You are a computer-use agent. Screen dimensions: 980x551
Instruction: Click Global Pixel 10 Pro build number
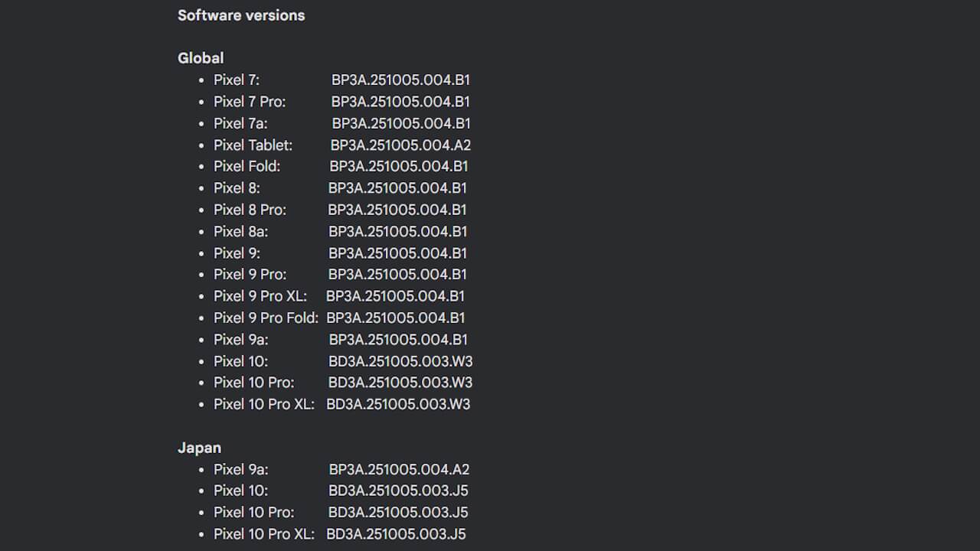pos(400,383)
